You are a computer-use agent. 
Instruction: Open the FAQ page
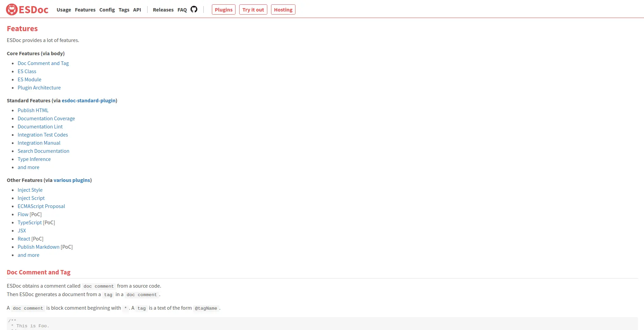(x=182, y=10)
